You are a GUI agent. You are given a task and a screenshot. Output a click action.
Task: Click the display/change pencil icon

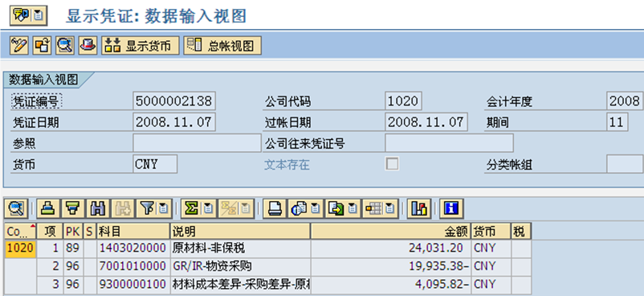[x=19, y=45]
